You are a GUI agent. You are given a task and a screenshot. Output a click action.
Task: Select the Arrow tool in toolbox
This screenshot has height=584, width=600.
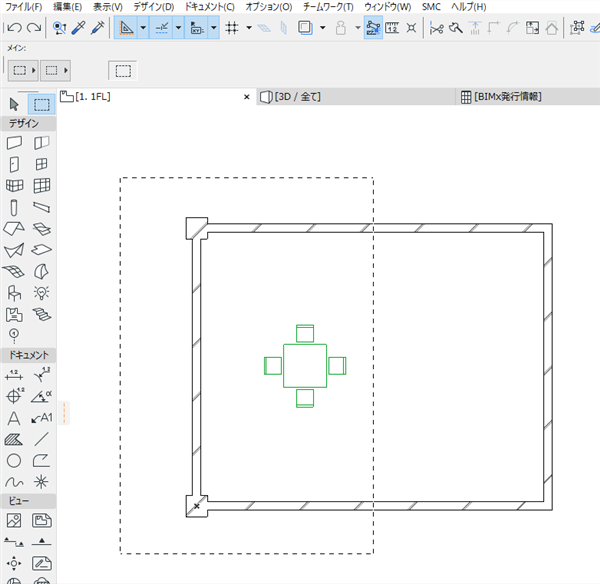14,104
